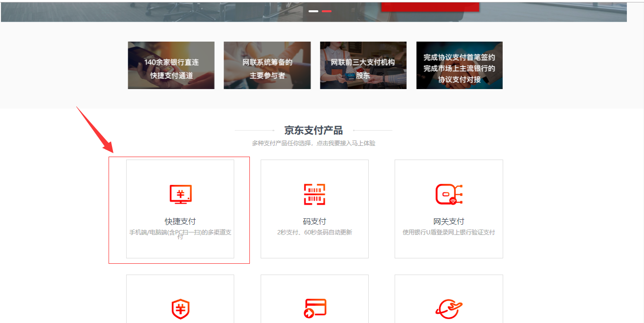Open the 网关支付 product title
This screenshot has width=644, height=323.
(x=449, y=221)
